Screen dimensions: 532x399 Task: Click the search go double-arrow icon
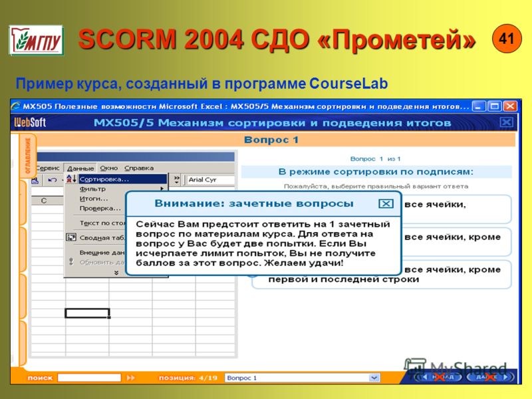point(130,378)
